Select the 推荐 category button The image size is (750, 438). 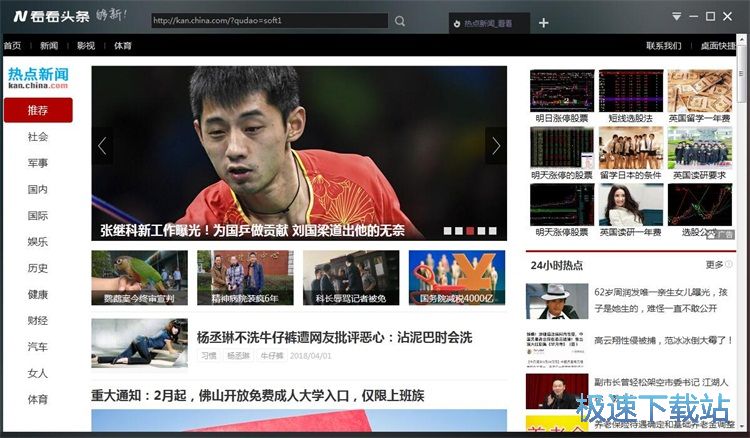(38, 110)
